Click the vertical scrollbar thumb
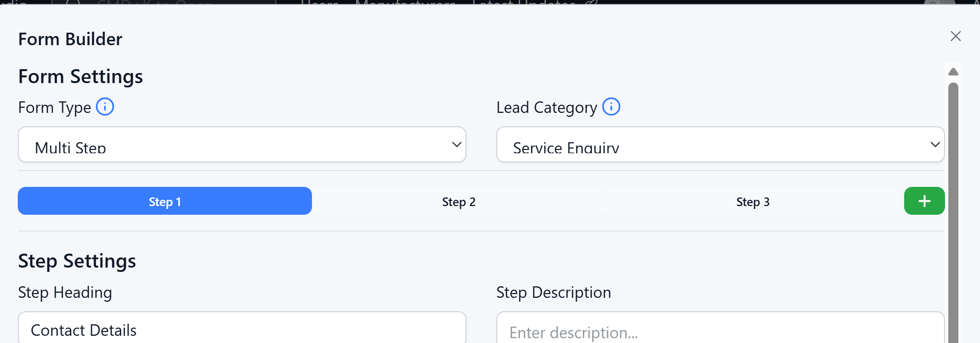980x343 pixels. coord(953,211)
